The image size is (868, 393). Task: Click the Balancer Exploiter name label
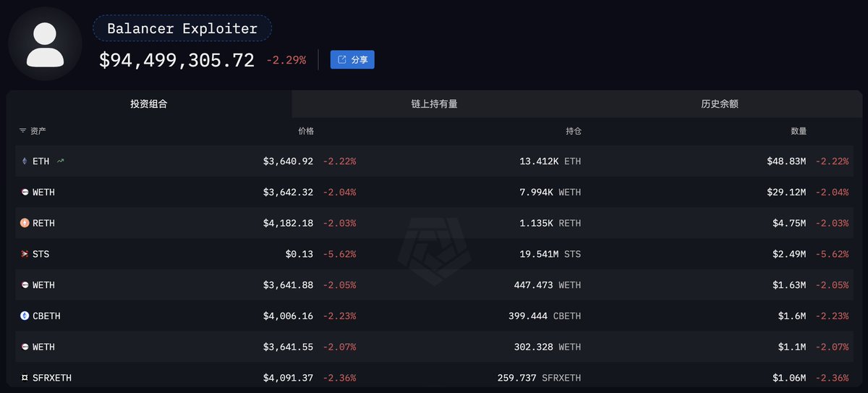click(182, 29)
